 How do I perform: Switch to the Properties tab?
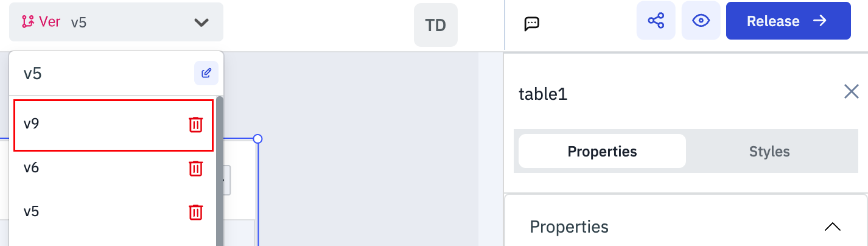point(602,151)
